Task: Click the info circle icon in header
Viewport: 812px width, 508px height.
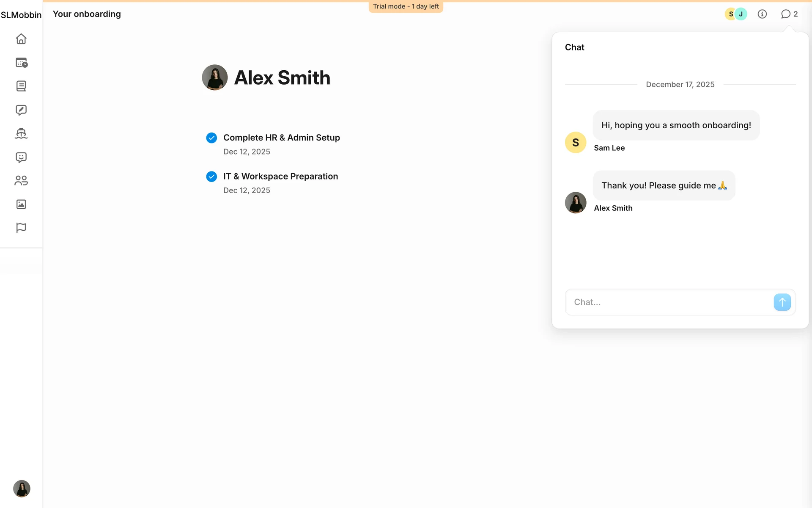Action: point(762,14)
